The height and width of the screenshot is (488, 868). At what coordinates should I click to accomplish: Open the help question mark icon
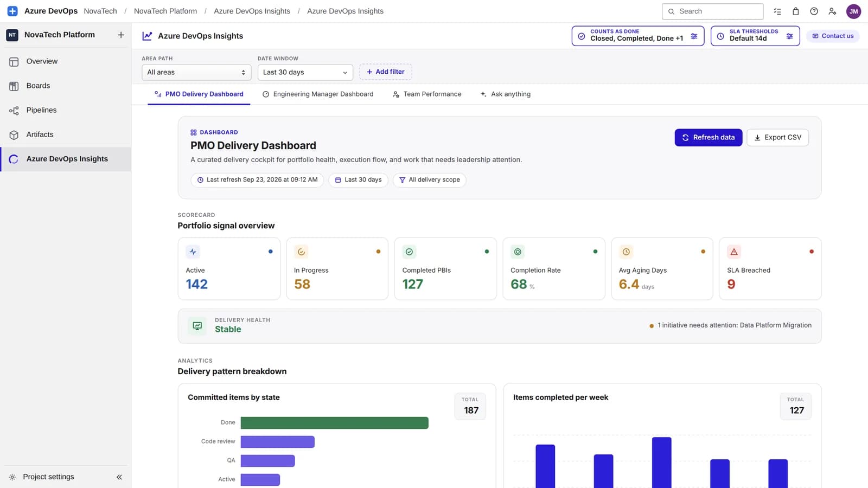[814, 11]
